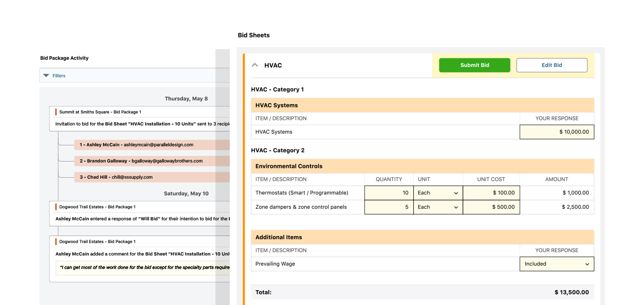Open the Unit dropdown for Thermostats row
This screenshot has width=644, height=305.
pyautogui.click(x=437, y=193)
